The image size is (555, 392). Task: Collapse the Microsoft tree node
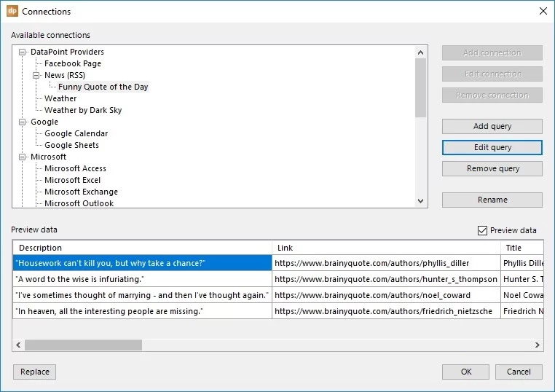click(23, 157)
